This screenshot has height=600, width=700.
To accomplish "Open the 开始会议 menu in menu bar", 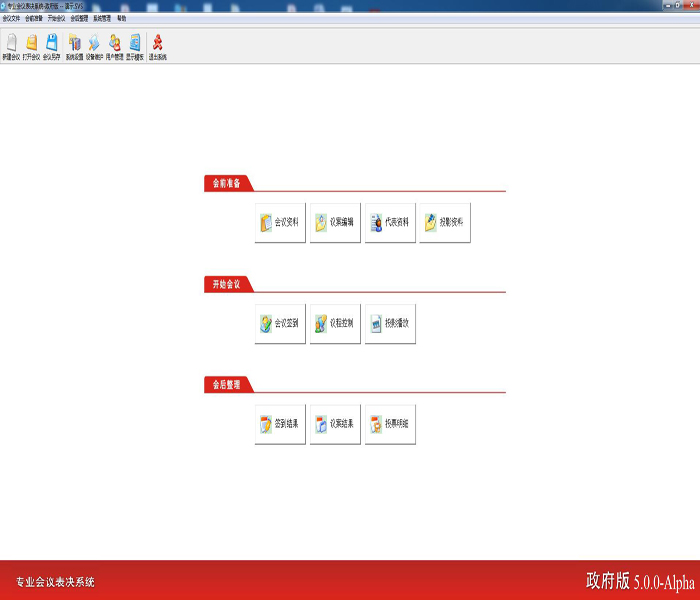I will 56,18.
